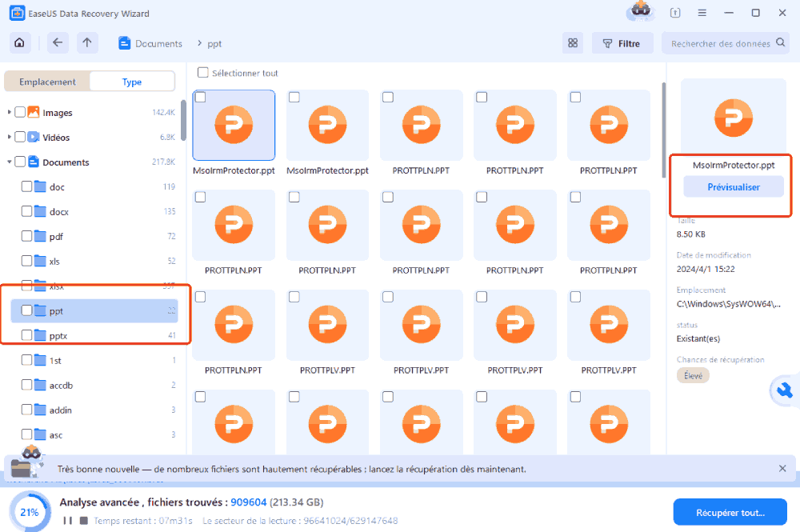Click the mascot avatar in title bar

[x=641, y=11]
